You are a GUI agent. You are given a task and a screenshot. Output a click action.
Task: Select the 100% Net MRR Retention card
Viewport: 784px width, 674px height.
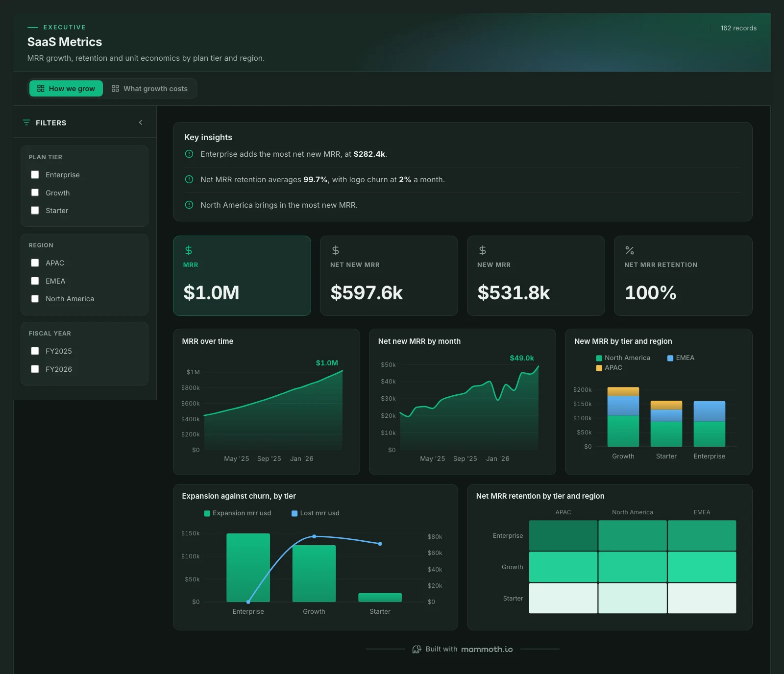pos(683,276)
